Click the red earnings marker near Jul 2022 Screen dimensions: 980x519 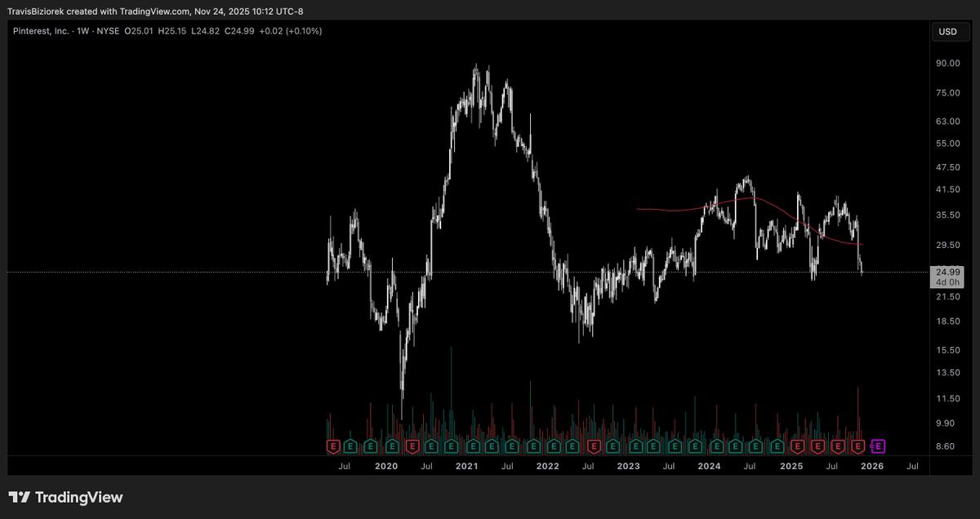pos(593,446)
